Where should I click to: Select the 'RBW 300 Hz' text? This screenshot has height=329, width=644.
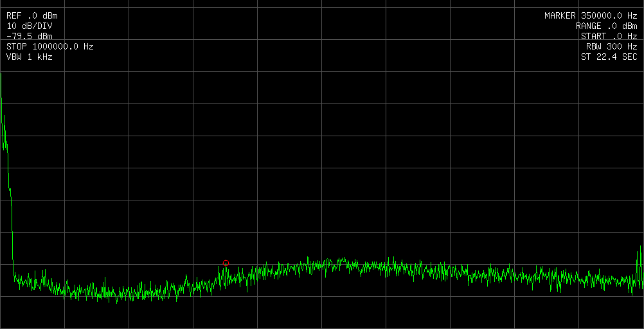pos(612,47)
